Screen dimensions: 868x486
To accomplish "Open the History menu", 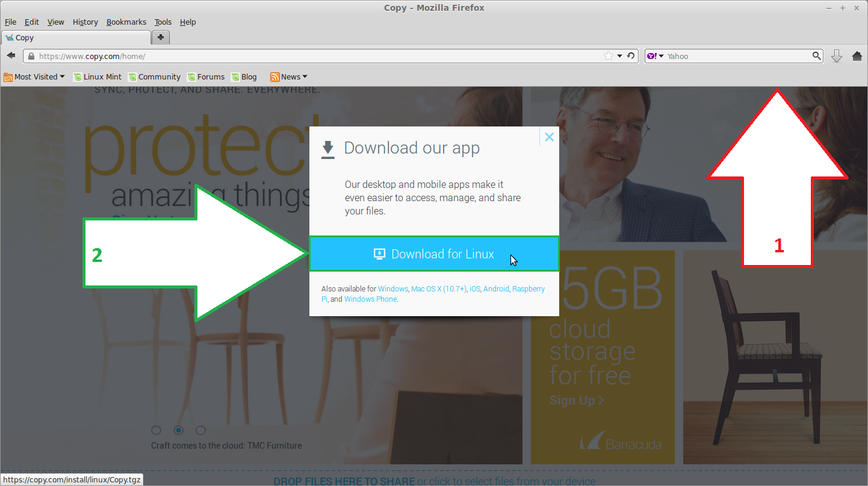I will pos(85,22).
